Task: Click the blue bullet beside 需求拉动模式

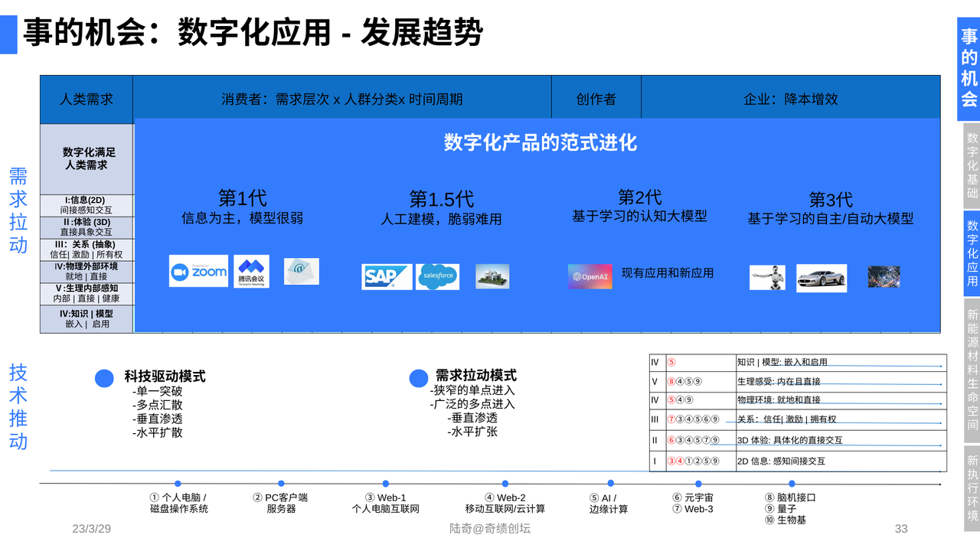Action: 418,378
